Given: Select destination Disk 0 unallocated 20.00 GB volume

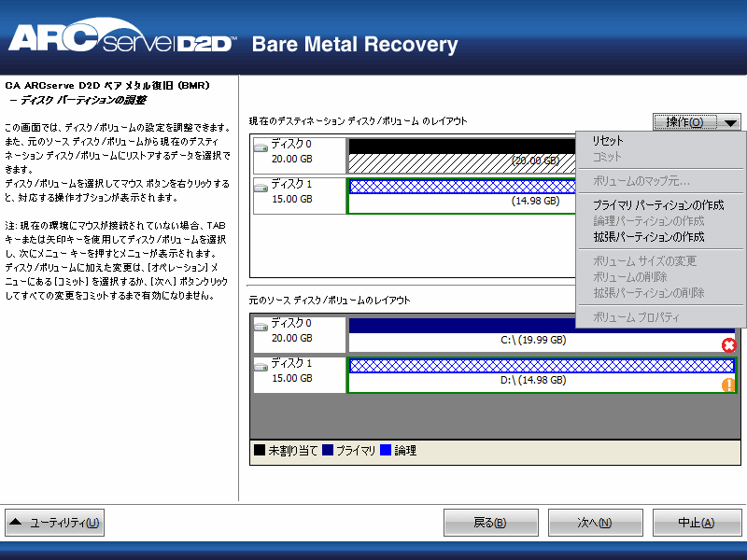Looking at the screenshot, I should [x=461, y=156].
